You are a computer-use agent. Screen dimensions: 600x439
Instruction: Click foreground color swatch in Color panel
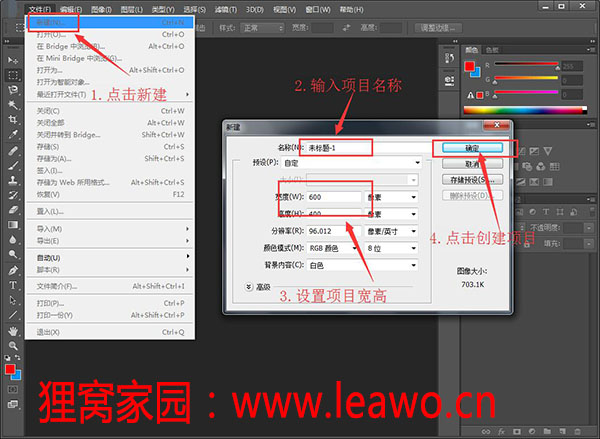point(469,66)
